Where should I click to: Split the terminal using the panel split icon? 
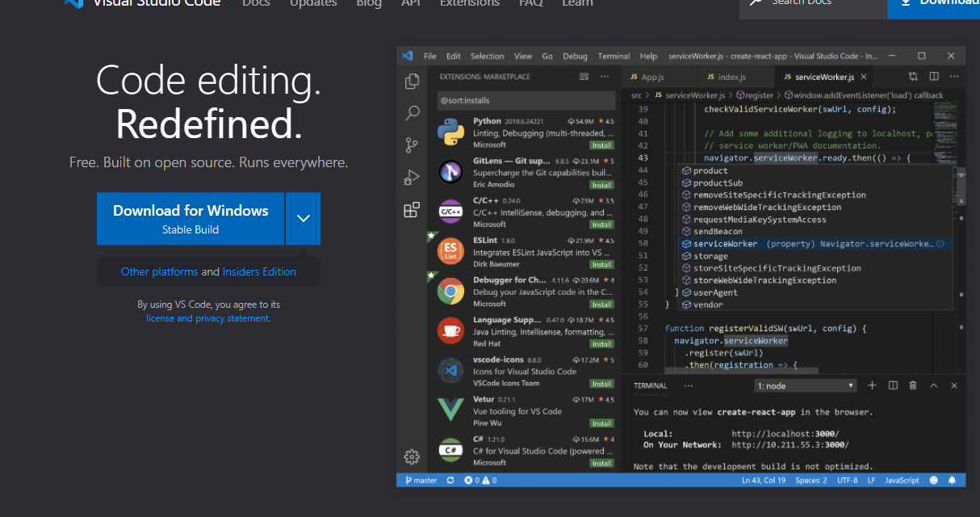click(893, 385)
